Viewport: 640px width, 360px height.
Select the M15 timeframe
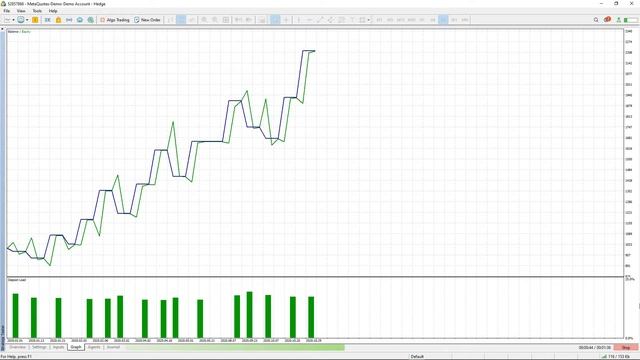click(x=400, y=20)
